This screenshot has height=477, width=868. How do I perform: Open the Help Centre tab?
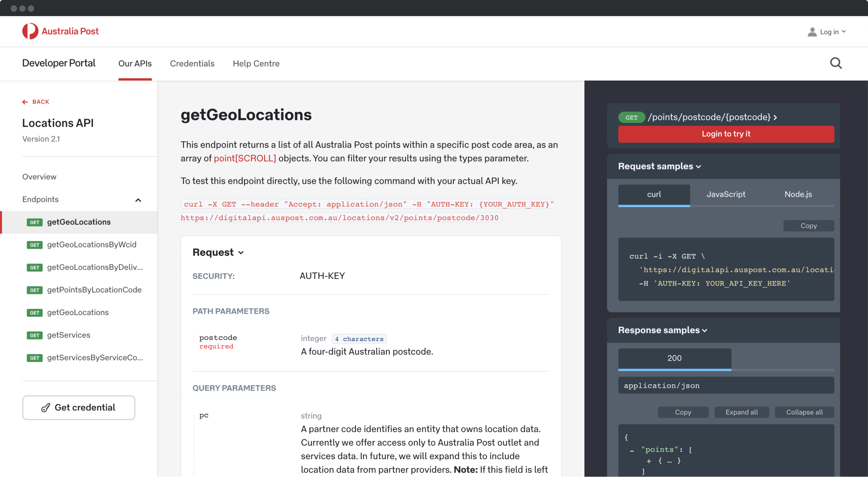pos(256,63)
